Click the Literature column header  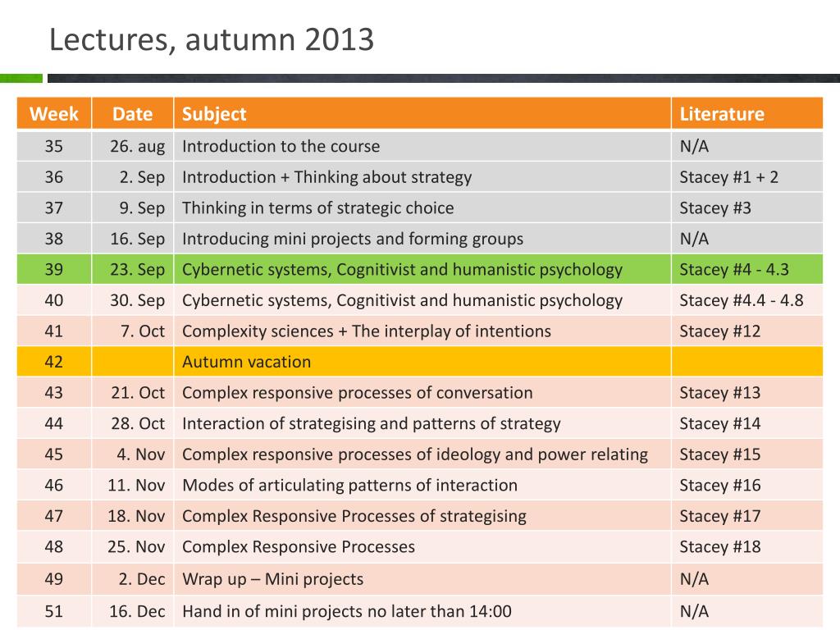(x=746, y=113)
